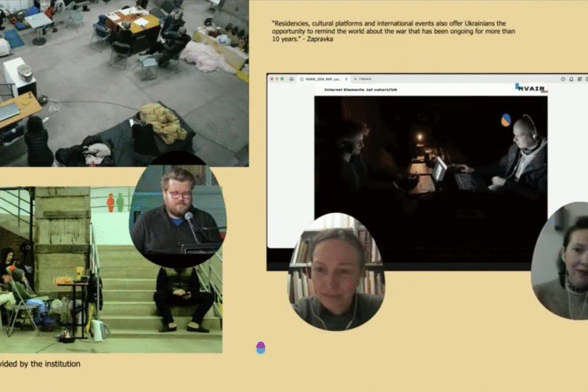Click the NVAIR logo in the webpage
Screen dimensions: 588x392
pos(531,89)
